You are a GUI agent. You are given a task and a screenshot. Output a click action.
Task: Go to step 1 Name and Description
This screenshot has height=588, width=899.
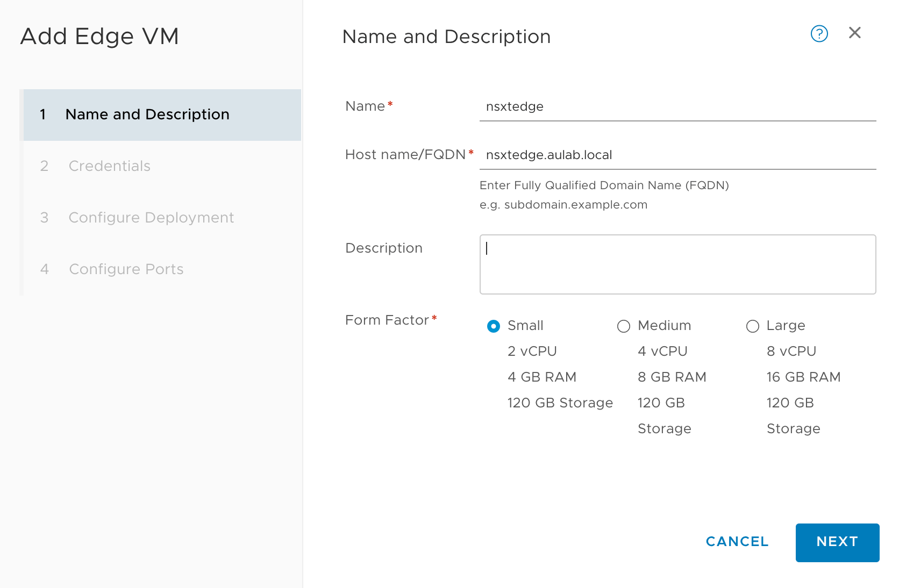(x=147, y=114)
